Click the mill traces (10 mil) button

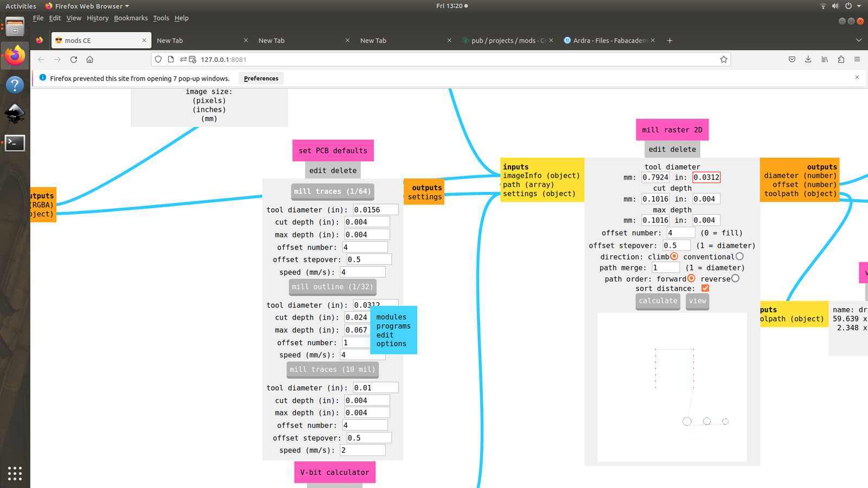coord(333,370)
